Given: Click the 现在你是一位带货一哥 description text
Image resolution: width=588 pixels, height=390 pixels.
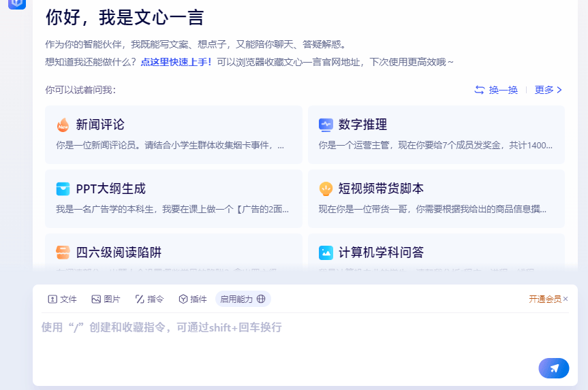Looking at the screenshot, I should point(433,210).
